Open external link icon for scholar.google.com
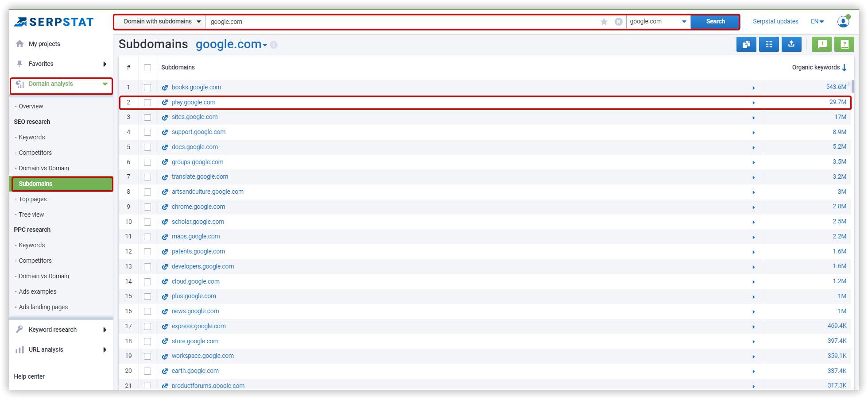Screen dimensions: 868x399 (165, 222)
